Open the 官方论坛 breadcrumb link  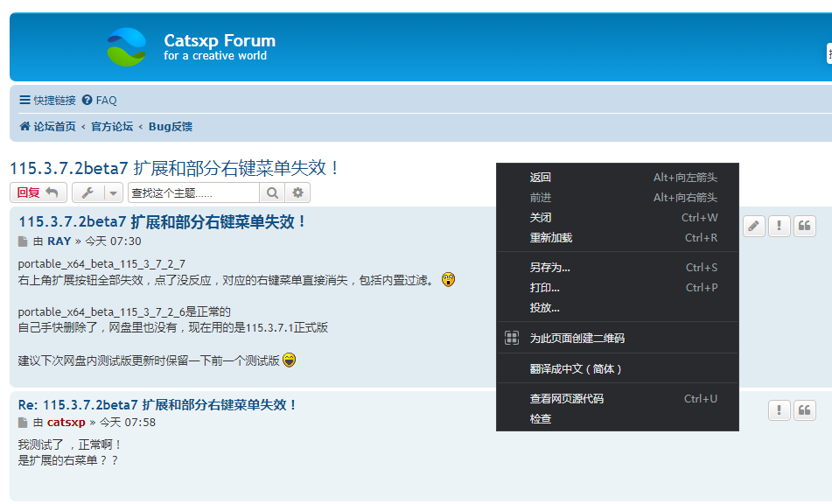click(112, 127)
